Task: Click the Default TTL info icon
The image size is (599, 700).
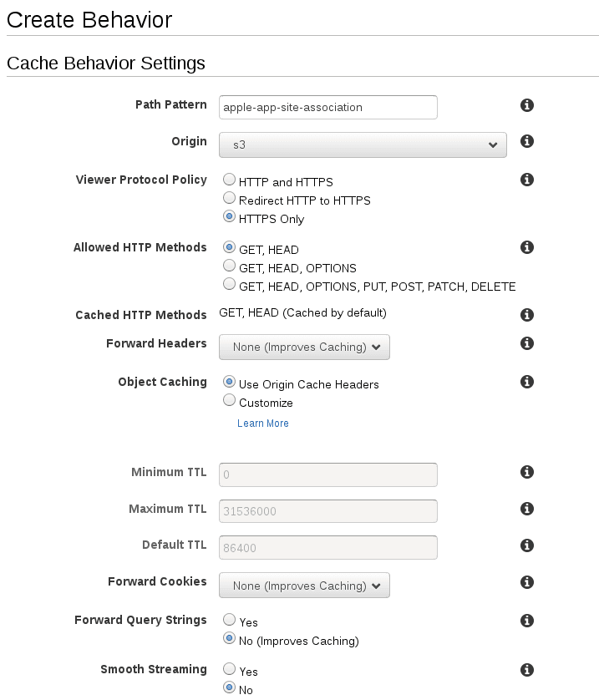Action: tap(527, 545)
